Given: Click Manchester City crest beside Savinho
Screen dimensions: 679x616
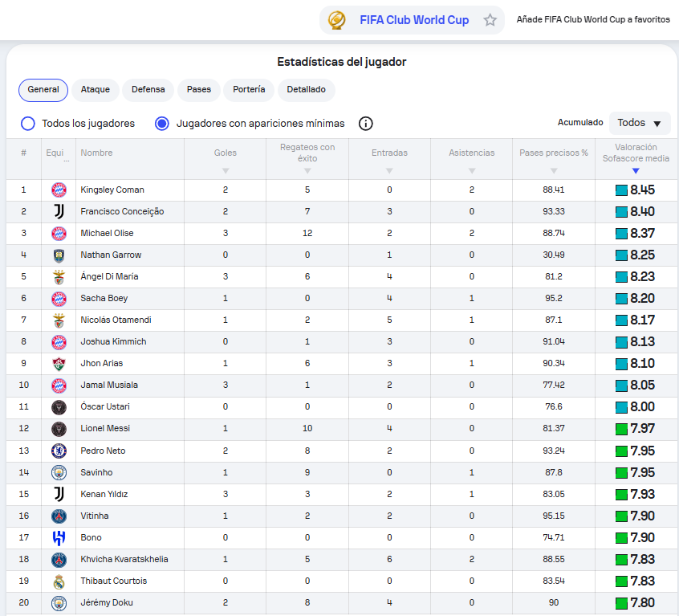Looking at the screenshot, I should (59, 472).
